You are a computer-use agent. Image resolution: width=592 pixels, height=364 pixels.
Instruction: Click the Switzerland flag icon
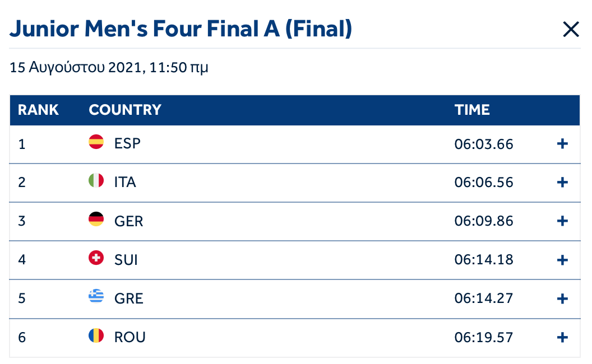[96, 258]
